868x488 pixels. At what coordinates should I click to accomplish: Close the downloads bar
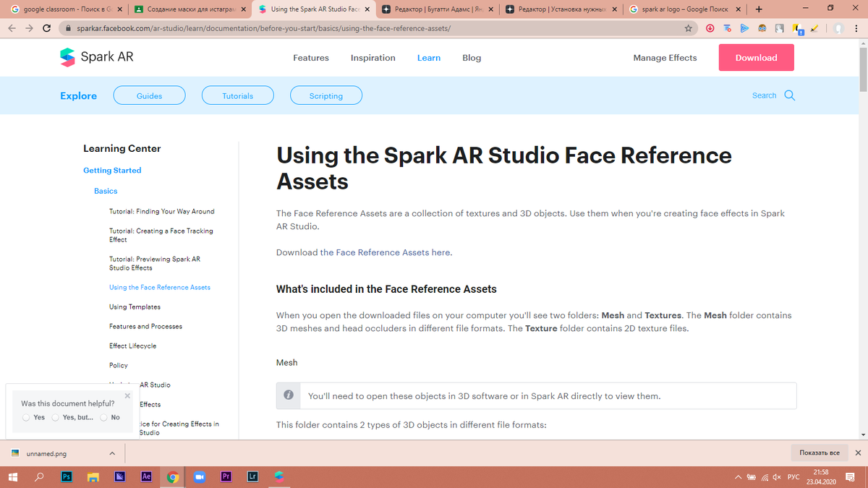tap(858, 453)
